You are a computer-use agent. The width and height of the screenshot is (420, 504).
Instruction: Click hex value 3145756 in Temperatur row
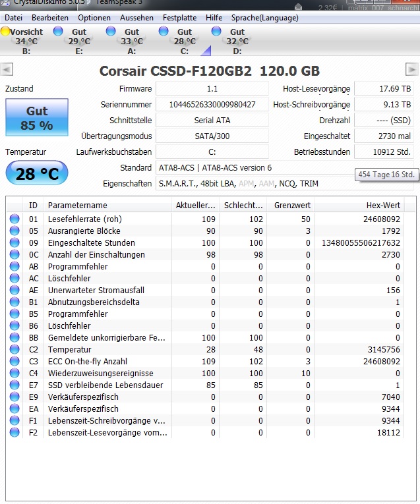pos(384,349)
